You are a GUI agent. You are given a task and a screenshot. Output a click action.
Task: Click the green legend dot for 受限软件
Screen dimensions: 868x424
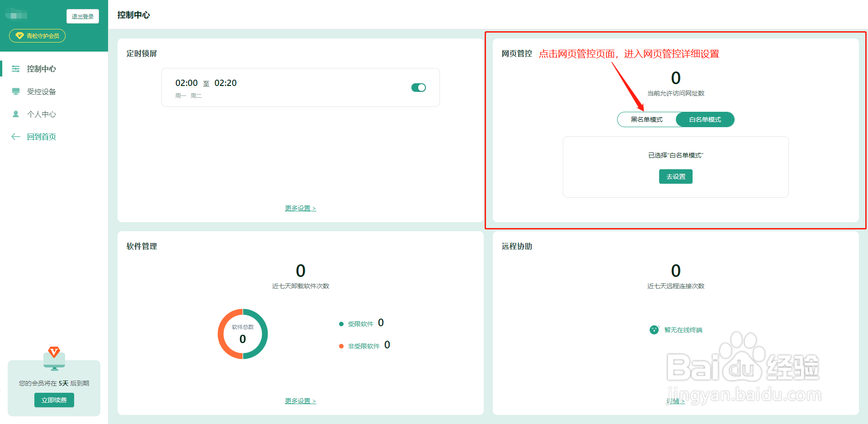pyautogui.click(x=341, y=324)
